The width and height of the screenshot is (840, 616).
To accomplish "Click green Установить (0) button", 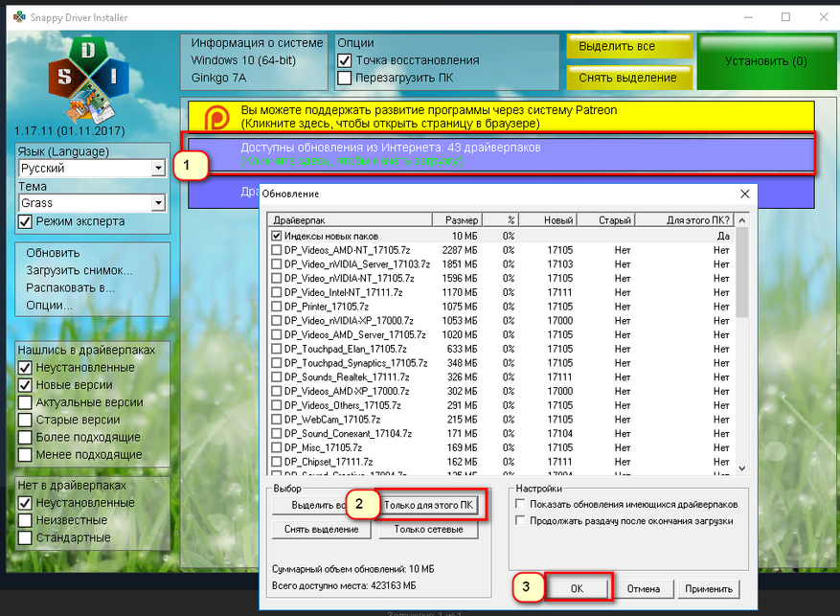I will pyautogui.click(x=766, y=61).
